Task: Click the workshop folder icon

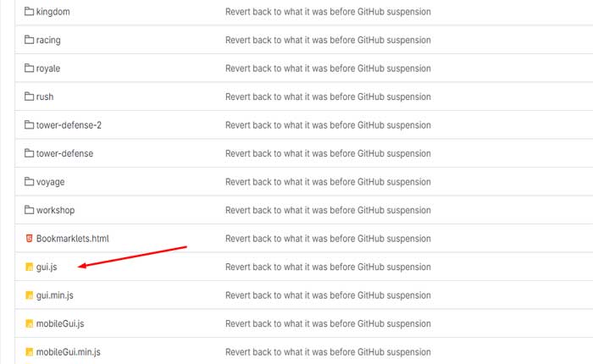Action: [29, 210]
